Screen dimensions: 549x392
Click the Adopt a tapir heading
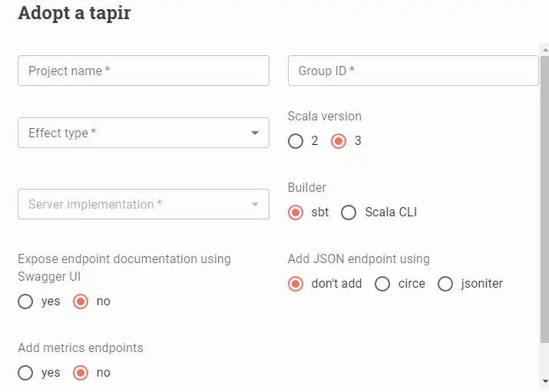(x=74, y=14)
